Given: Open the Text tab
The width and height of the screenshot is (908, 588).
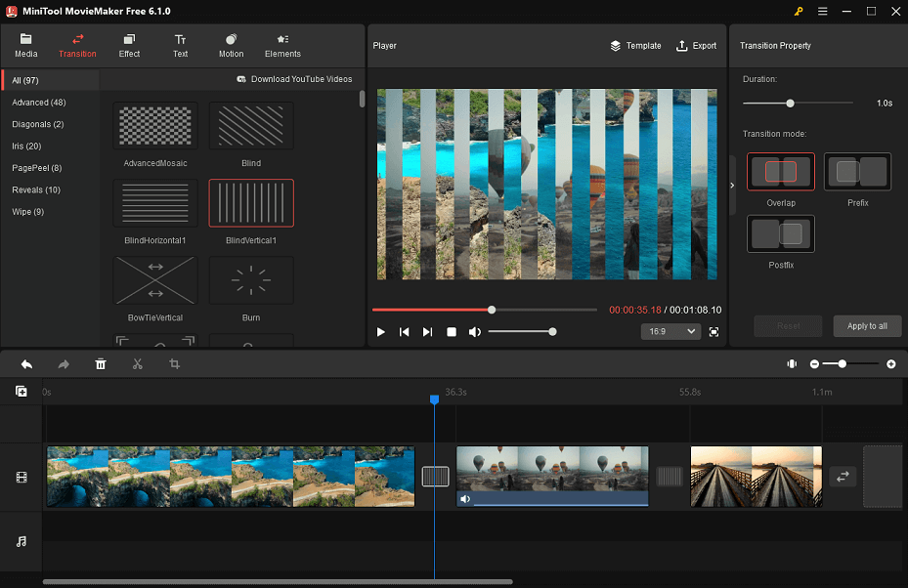Looking at the screenshot, I should coord(180,46).
